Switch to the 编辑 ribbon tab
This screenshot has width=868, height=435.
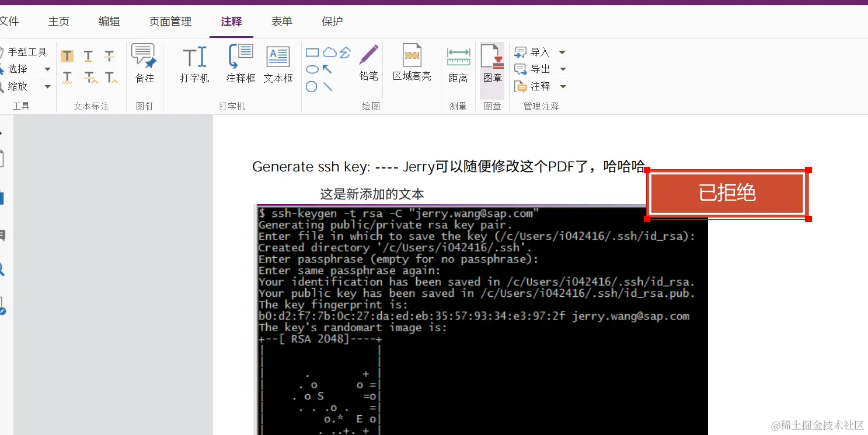(x=109, y=22)
